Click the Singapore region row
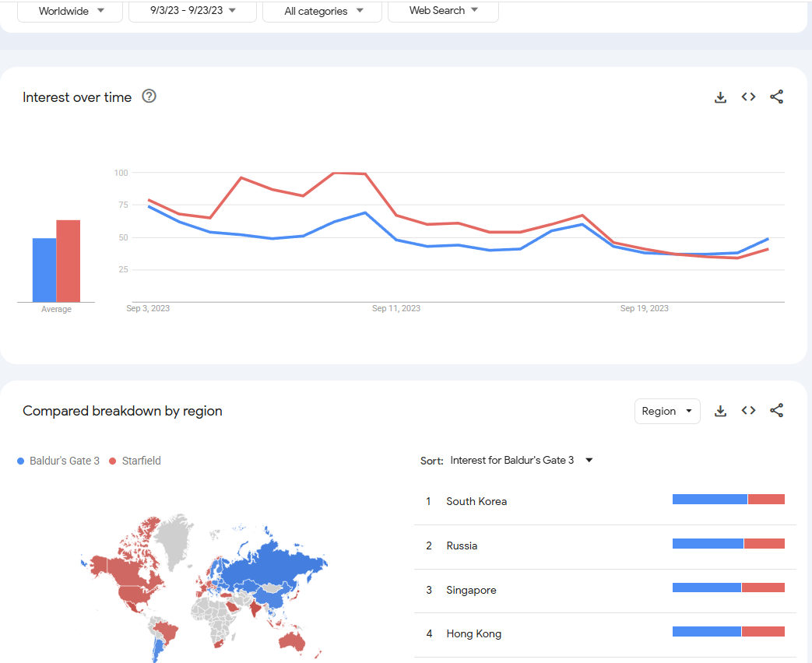Screen dimensions: 812x663 pos(470,590)
